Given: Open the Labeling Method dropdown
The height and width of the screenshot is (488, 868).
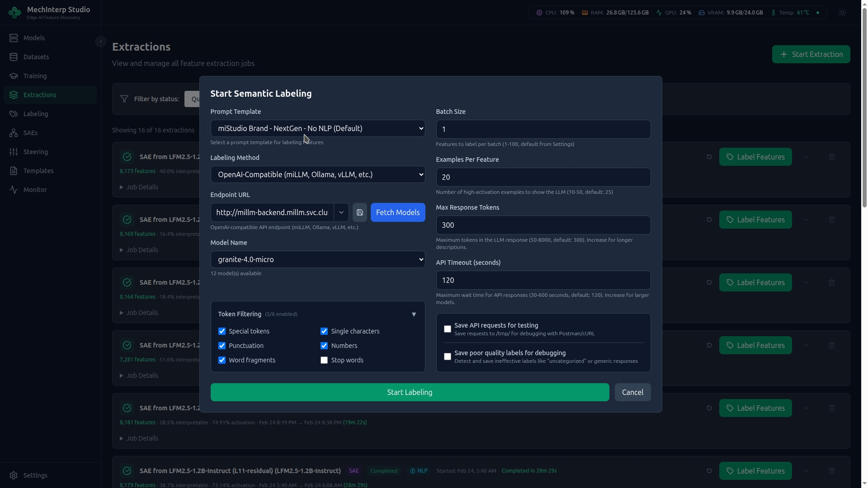Looking at the screenshot, I should [x=318, y=174].
